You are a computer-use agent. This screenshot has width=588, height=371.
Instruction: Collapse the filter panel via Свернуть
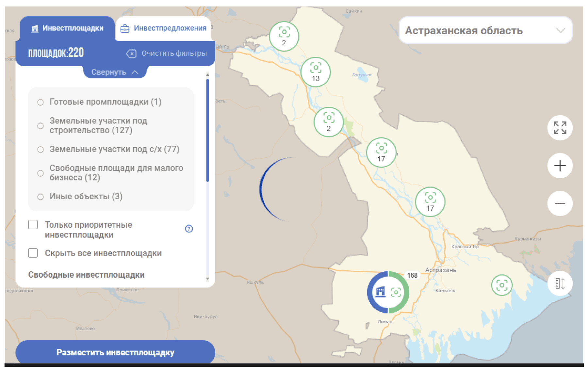pyautogui.click(x=115, y=72)
